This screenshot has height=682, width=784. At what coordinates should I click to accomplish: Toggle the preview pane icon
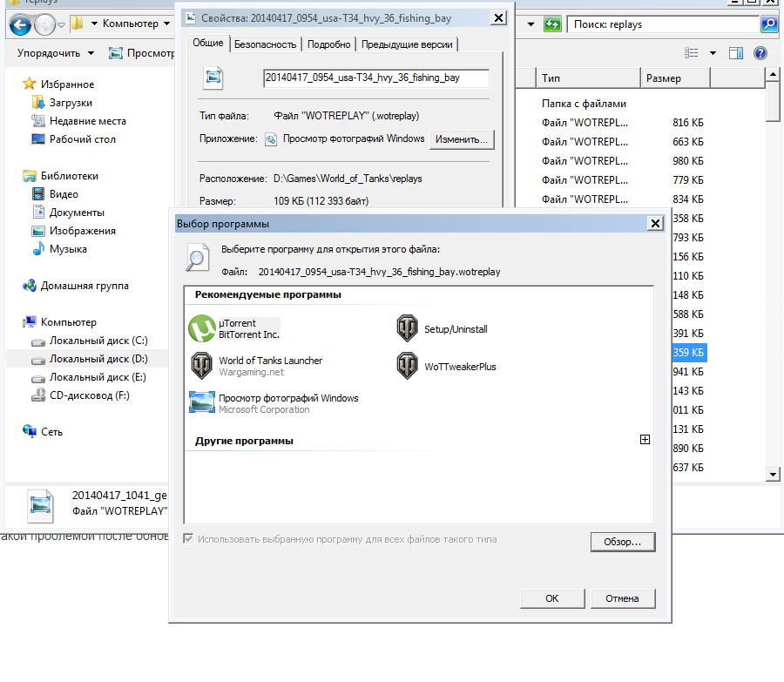tap(736, 53)
